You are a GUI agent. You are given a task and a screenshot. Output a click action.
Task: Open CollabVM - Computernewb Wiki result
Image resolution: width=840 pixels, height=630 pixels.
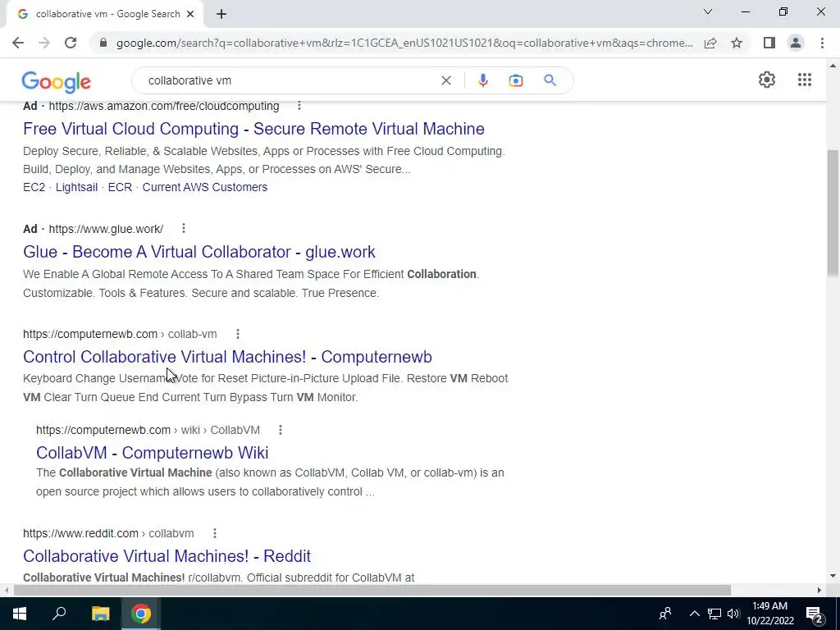tap(152, 453)
